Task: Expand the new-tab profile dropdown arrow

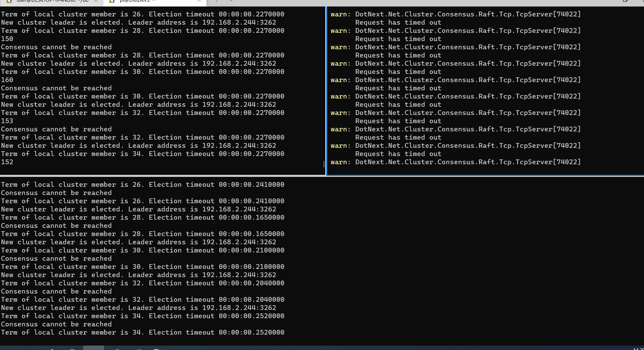Action: click(231, 1)
